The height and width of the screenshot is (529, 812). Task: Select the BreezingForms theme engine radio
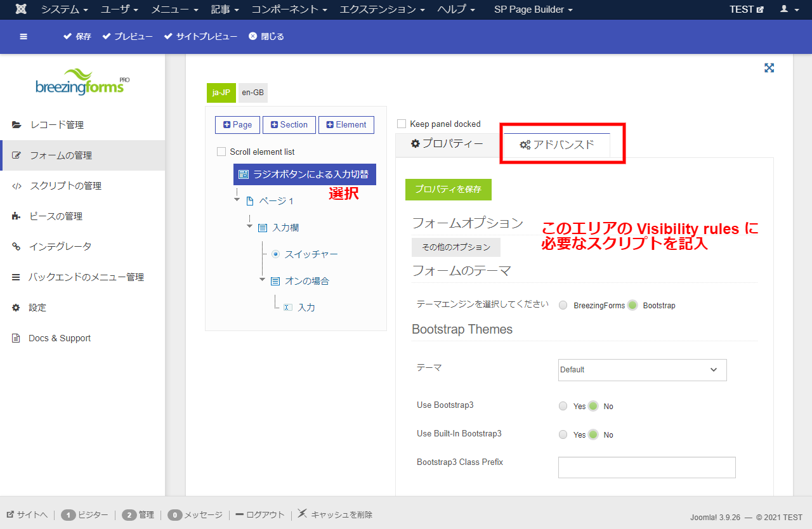click(x=563, y=305)
